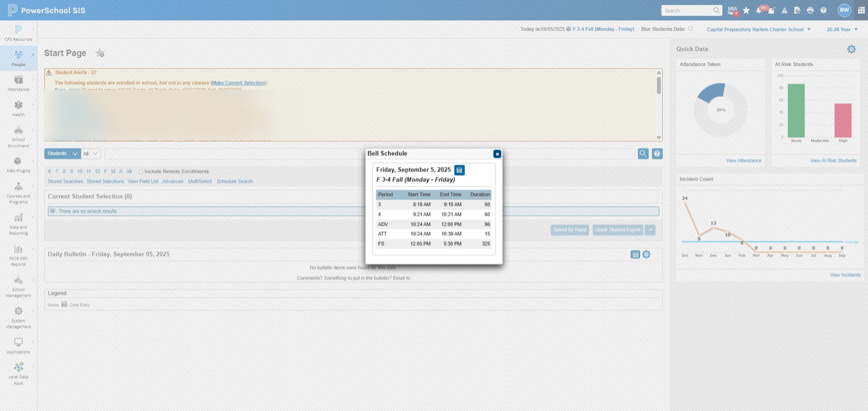Click Quick Student Export button

click(x=618, y=230)
